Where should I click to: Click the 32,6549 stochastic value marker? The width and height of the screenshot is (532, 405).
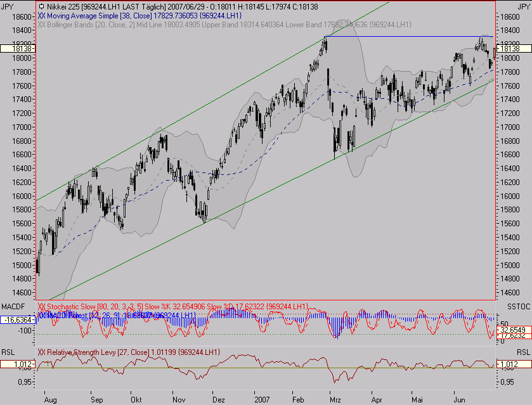coord(514,330)
